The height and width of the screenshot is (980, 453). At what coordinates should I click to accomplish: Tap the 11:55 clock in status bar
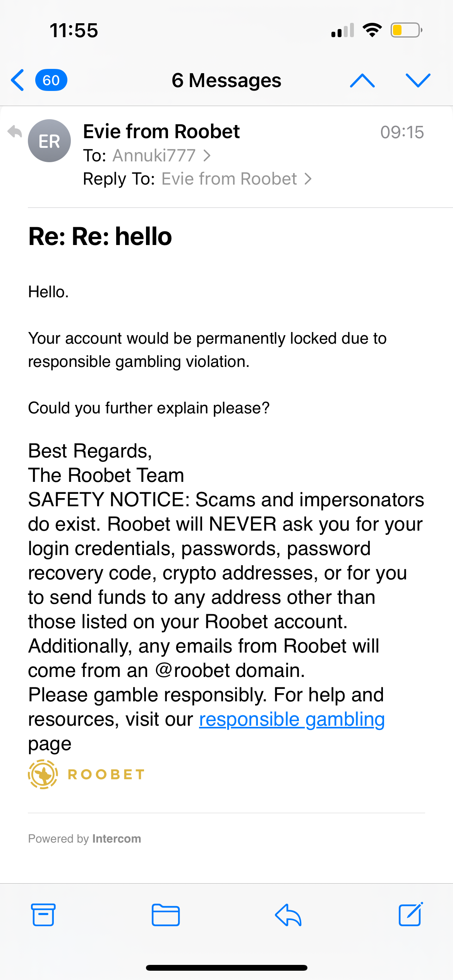point(74,30)
